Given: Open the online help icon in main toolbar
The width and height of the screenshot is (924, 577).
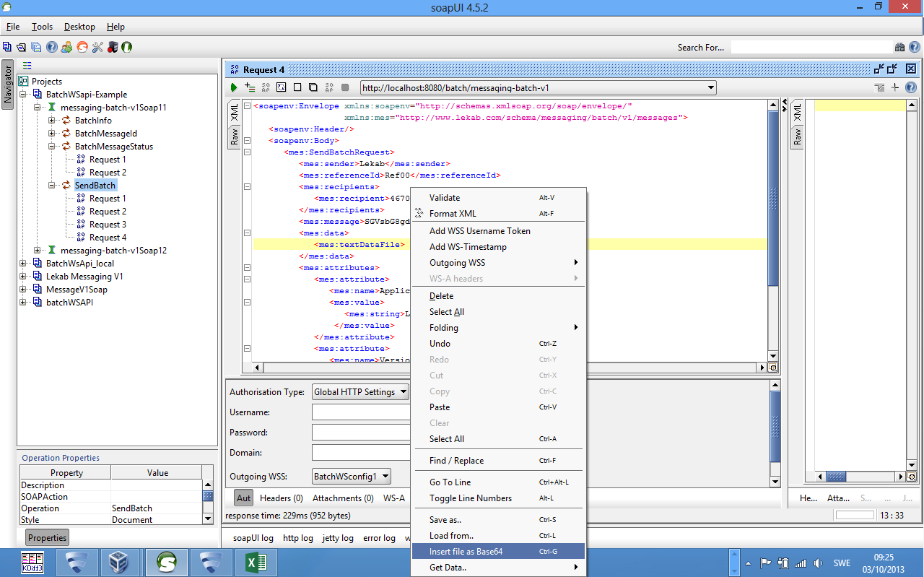Looking at the screenshot, I should point(51,47).
